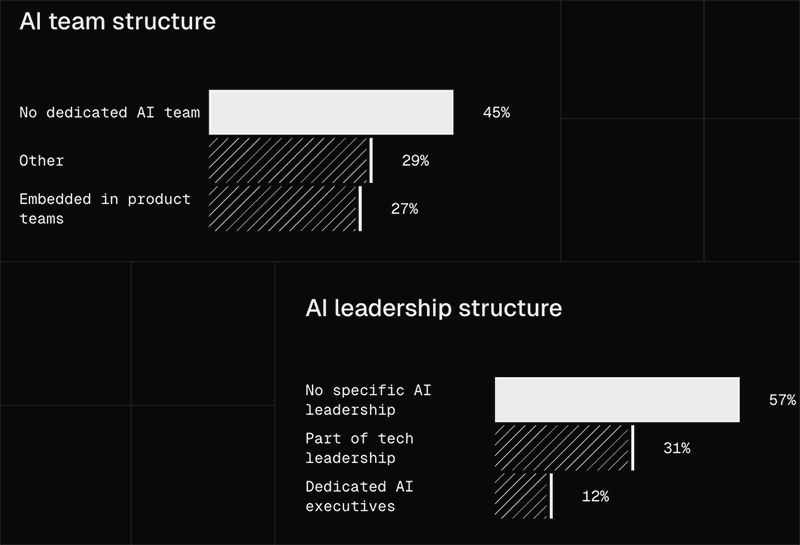This screenshot has height=545, width=800.
Task: Click the 'Part of tech leadership' label
Action: 360,448
